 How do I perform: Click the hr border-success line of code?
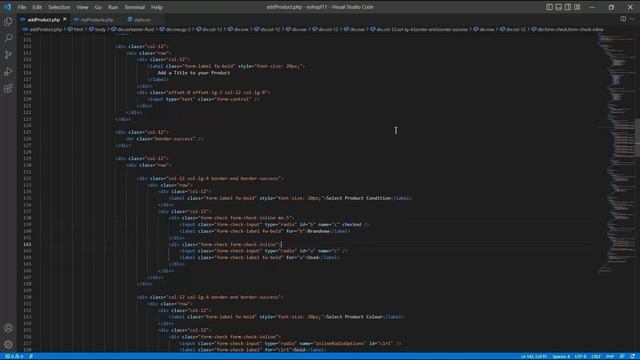point(164,139)
